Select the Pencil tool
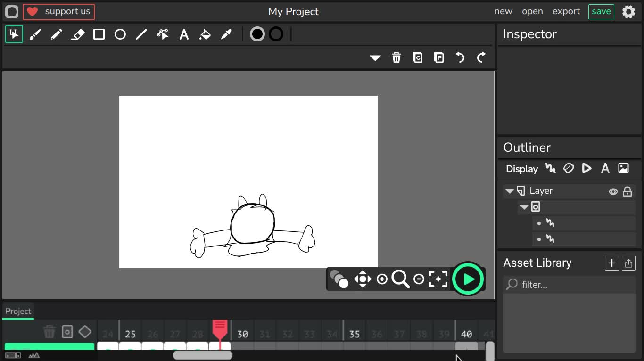The height and width of the screenshot is (361, 644). click(x=57, y=34)
